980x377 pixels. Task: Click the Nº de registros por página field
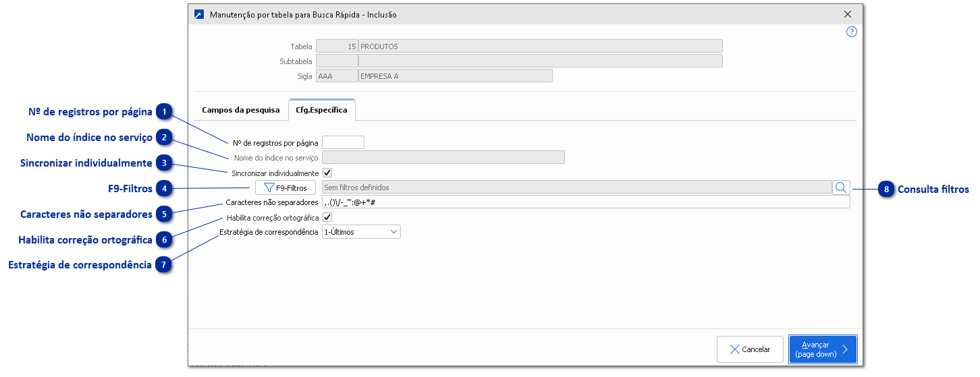coord(343,142)
